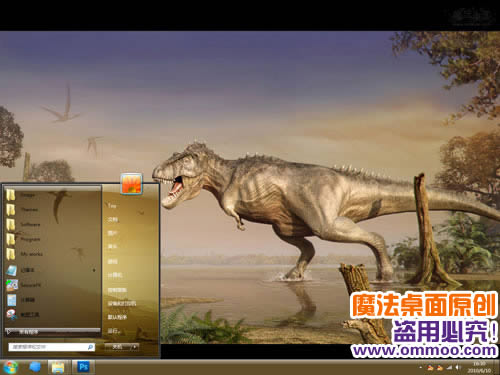Open the file explorer taskbar icon

[x=58, y=367]
